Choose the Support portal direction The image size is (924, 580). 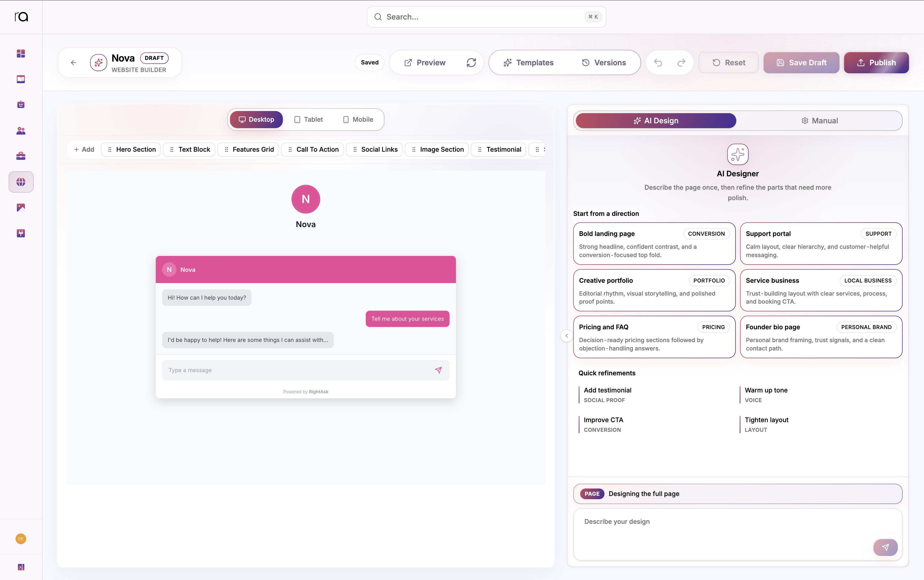821,244
